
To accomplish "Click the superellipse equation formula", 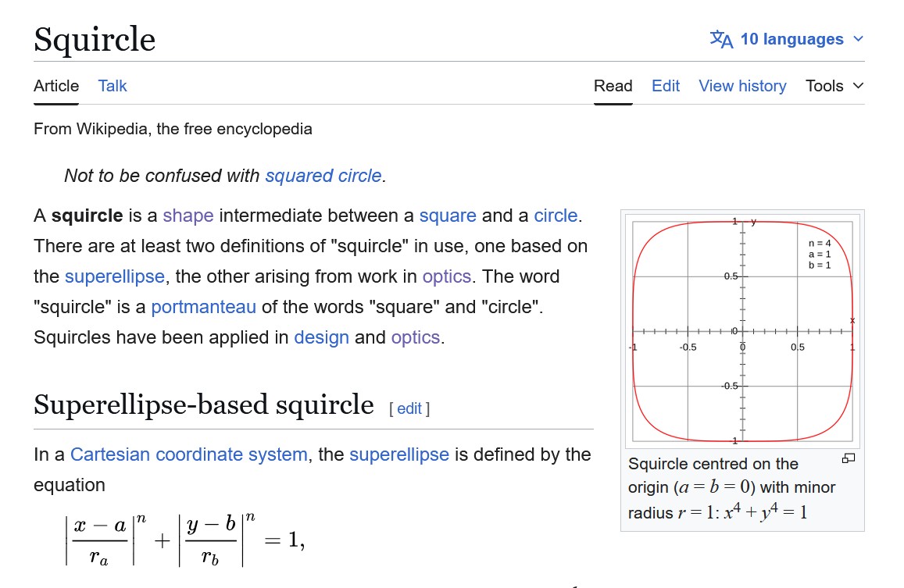I will coord(185,540).
